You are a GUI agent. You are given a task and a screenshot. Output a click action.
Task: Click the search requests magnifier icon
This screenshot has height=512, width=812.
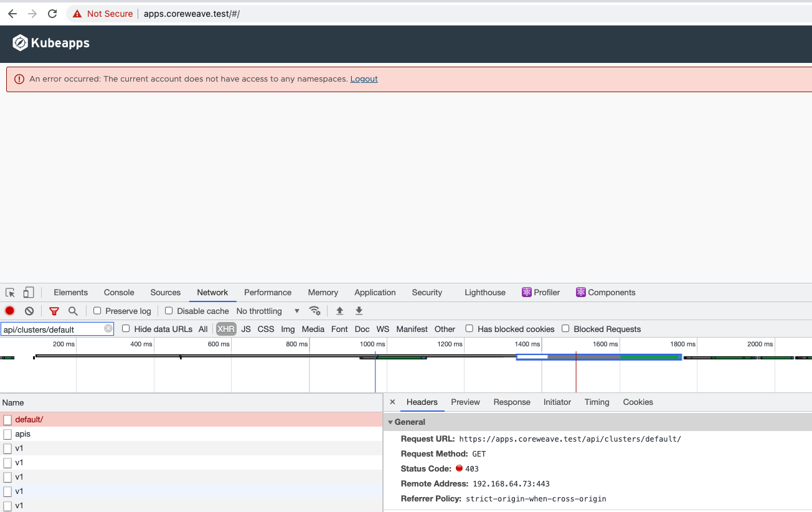coord(73,310)
